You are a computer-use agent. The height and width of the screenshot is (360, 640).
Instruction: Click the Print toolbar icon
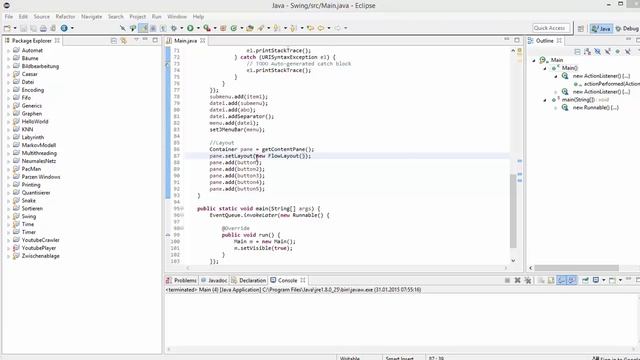(x=43, y=28)
